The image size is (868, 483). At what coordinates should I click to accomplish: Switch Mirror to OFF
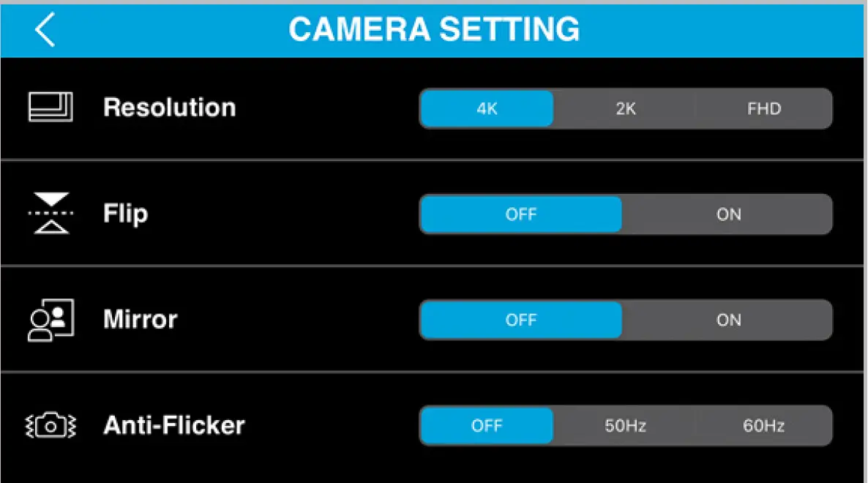[520, 320]
